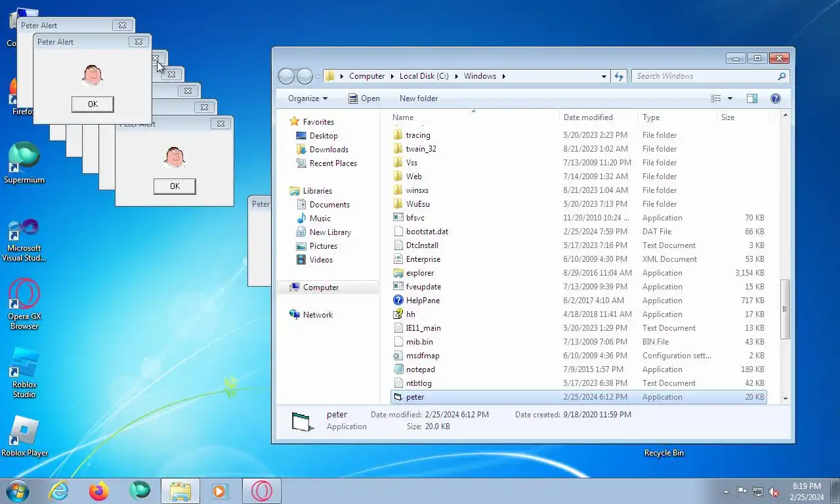Screen dimensions: 840x504
Task: Click the change view icon in toolbar
Action: tap(716, 98)
